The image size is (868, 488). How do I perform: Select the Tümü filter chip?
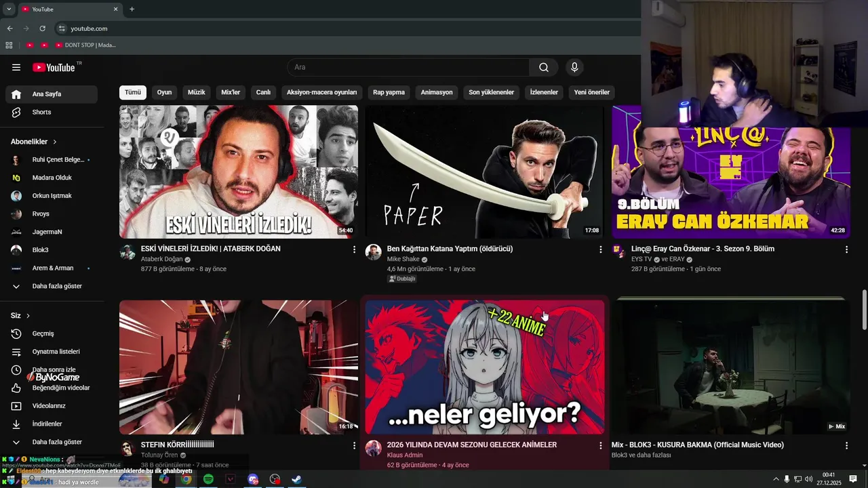[133, 92]
